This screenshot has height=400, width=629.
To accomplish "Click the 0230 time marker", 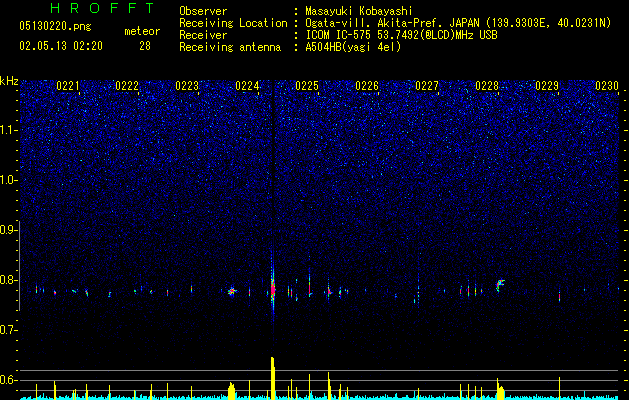I will point(607,86).
